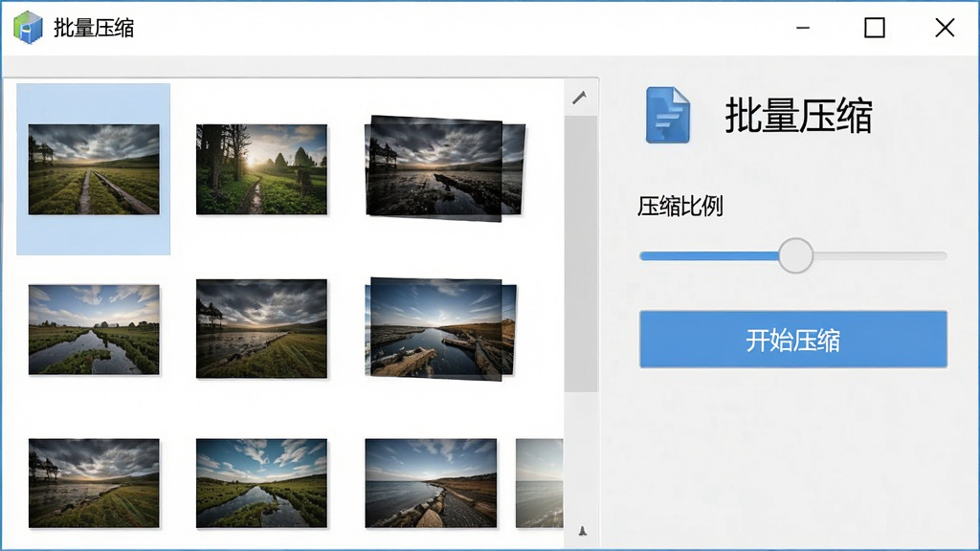Click the 压缩比例 label
This screenshot has width=980, height=551.
click(680, 207)
